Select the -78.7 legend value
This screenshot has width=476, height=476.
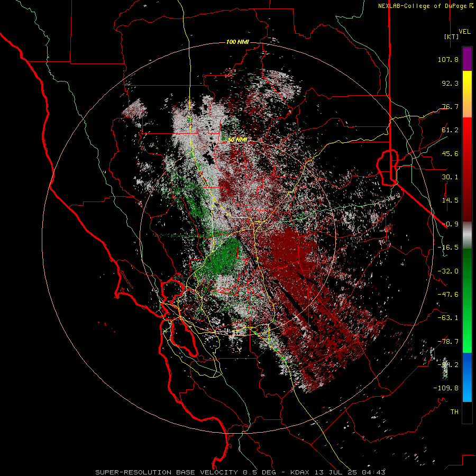tap(448, 342)
